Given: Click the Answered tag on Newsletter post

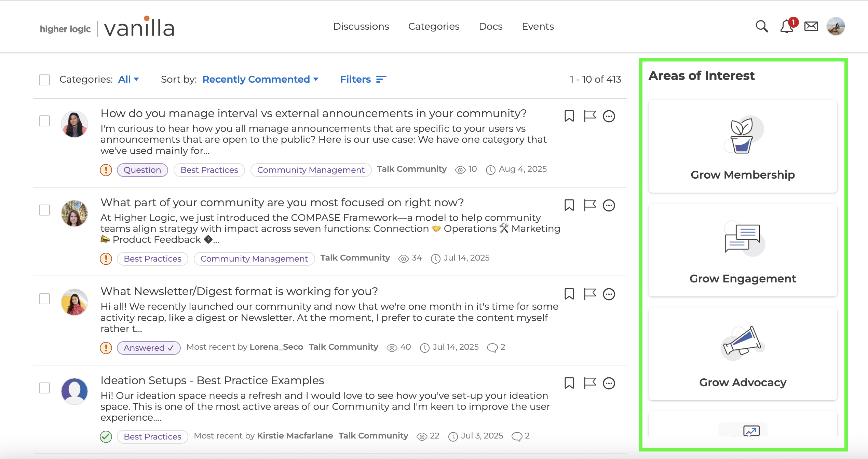Looking at the screenshot, I should tap(149, 348).
